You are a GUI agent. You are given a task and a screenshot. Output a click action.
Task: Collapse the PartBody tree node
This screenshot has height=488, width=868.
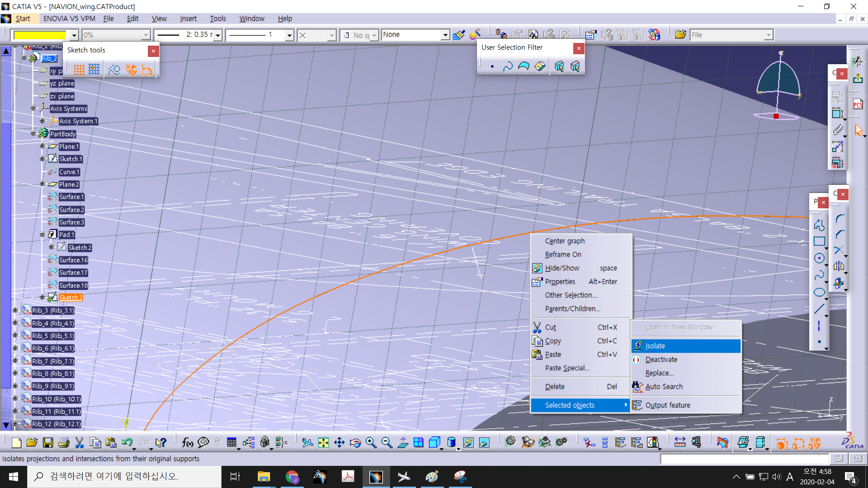click(x=33, y=134)
